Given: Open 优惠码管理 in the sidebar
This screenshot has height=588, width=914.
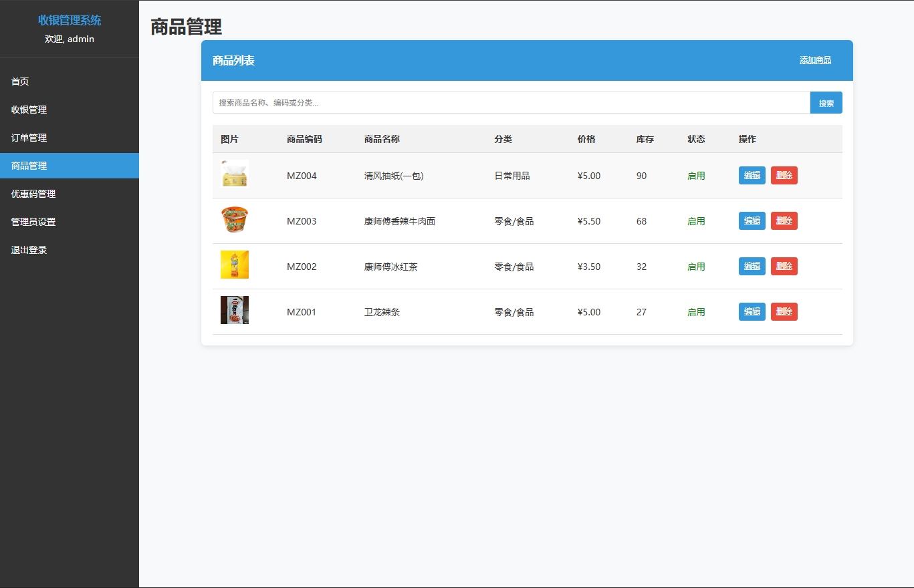Looking at the screenshot, I should [x=70, y=194].
